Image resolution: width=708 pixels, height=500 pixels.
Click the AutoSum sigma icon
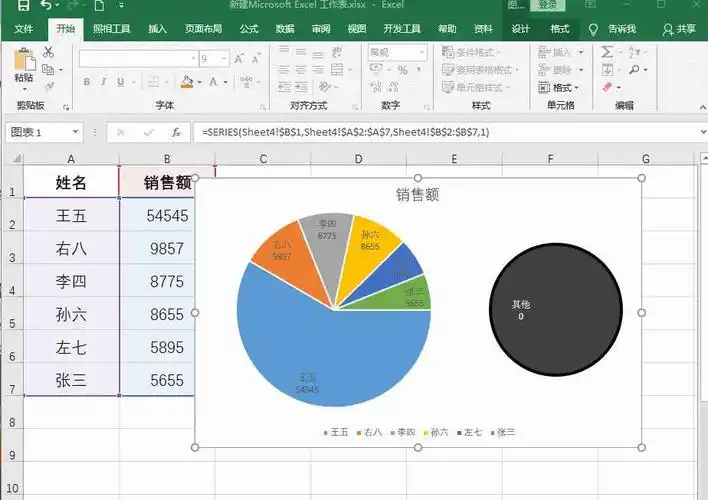(x=607, y=52)
